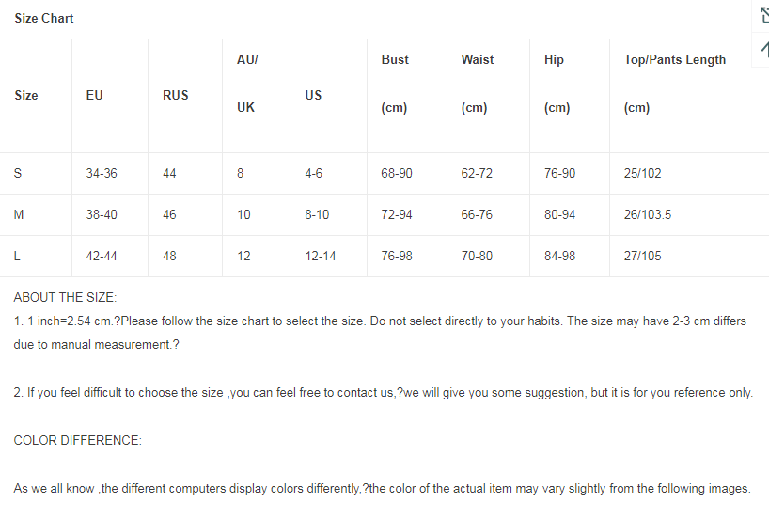
Task: Click the Top/Pants Length column header
Action: click(x=674, y=84)
